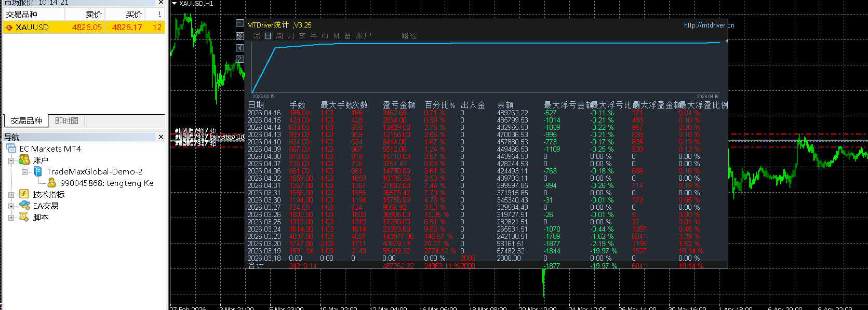The height and width of the screenshot is (310, 868).
Task: Select the 币 symbol tab in MTDriver
Action: click(x=325, y=36)
